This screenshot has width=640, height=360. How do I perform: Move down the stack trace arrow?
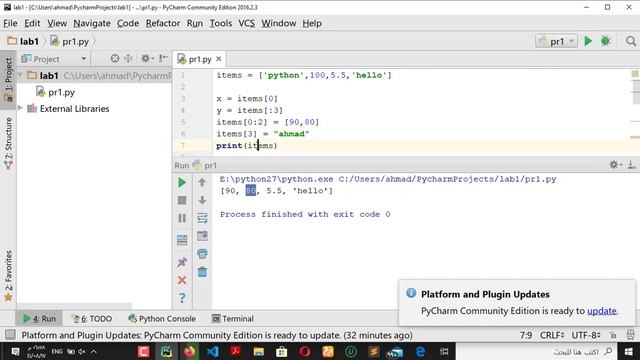(x=202, y=200)
